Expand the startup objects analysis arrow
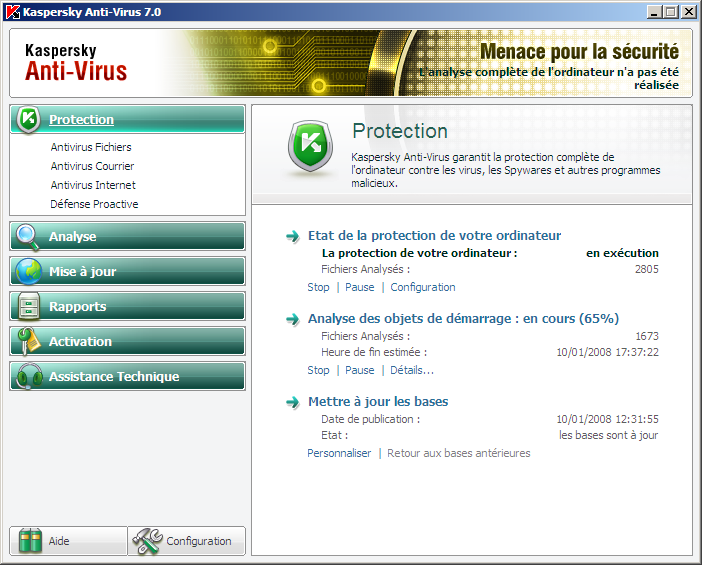The height and width of the screenshot is (565, 702). pos(293,319)
